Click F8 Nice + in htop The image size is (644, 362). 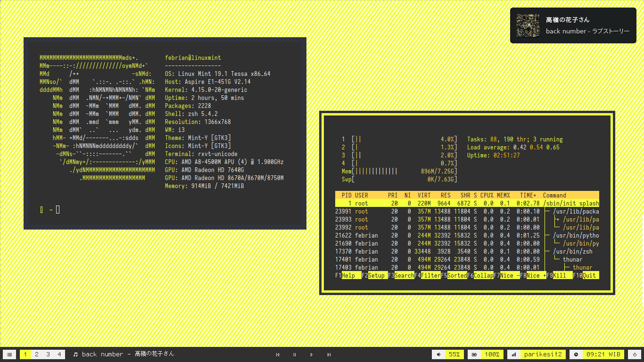coord(533,275)
